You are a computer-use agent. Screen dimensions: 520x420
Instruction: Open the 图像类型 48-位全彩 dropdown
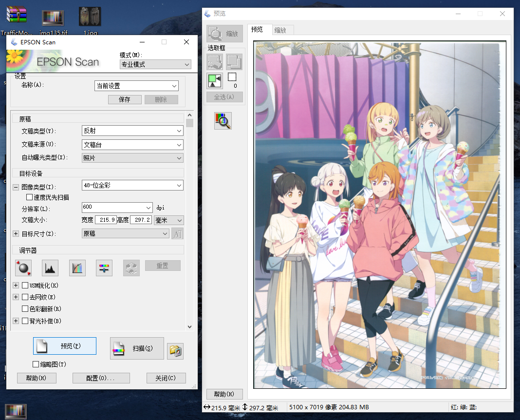click(x=132, y=185)
